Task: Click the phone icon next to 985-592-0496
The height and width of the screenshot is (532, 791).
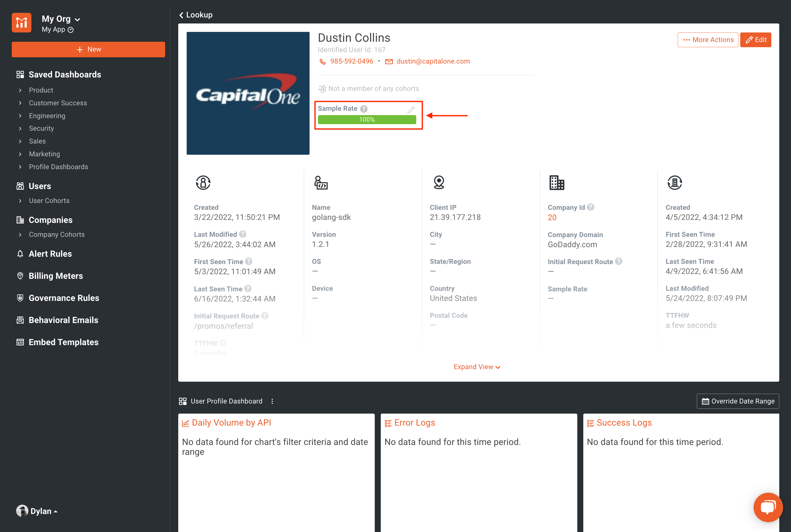Action: 322,61
